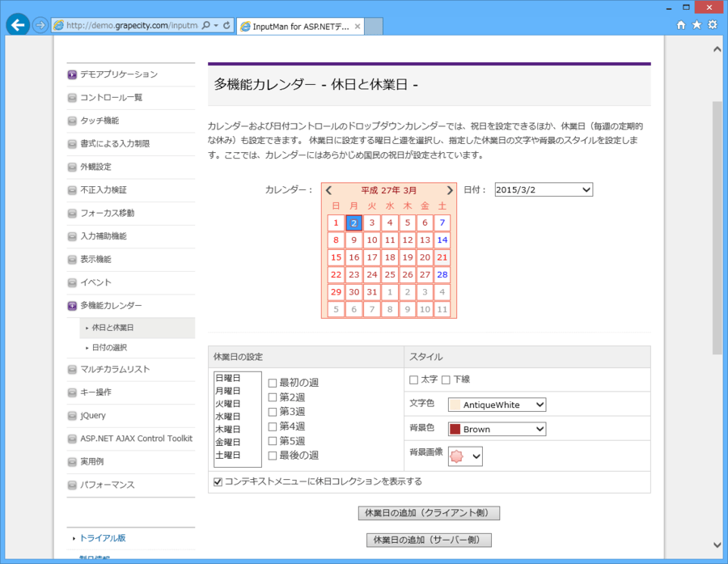Image resolution: width=728 pixels, height=564 pixels.
Task: Click 休業日の追加（クライアント側）button
Action: (429, 513)
